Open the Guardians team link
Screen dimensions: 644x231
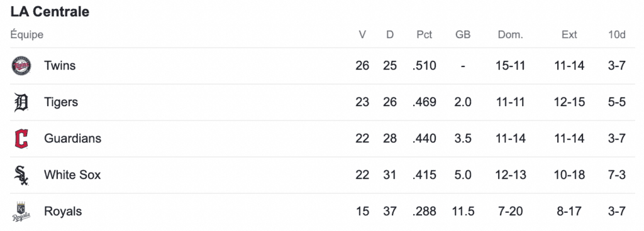coord(73,139)
